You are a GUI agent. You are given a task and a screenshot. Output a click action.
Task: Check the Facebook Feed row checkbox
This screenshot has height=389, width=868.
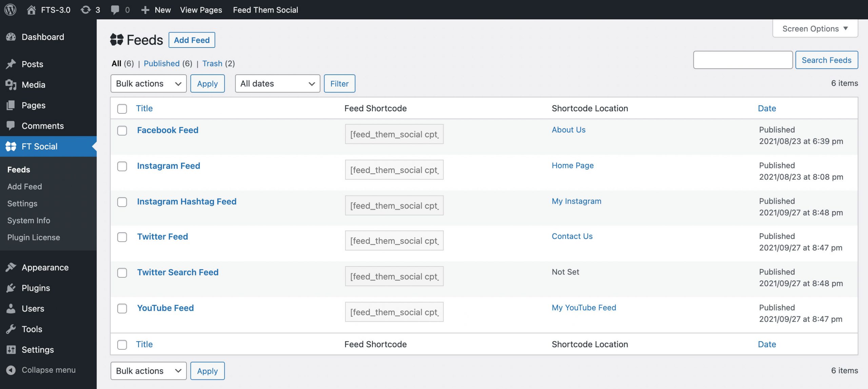122,131
